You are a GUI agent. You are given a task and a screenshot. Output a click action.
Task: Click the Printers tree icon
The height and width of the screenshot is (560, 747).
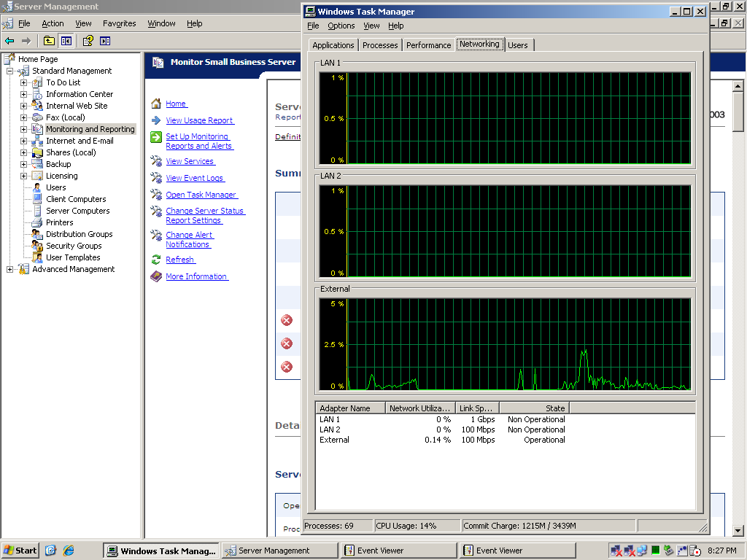(37, 222)
